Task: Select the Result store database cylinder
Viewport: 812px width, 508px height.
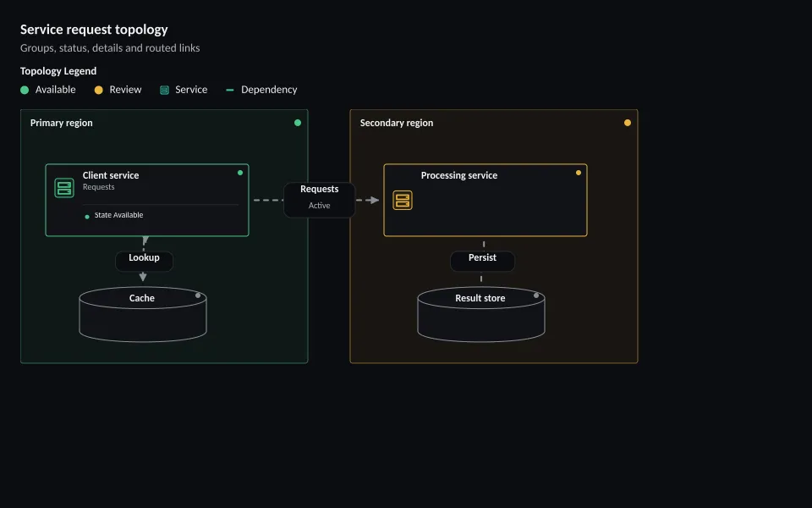Action: pos(481,314)
